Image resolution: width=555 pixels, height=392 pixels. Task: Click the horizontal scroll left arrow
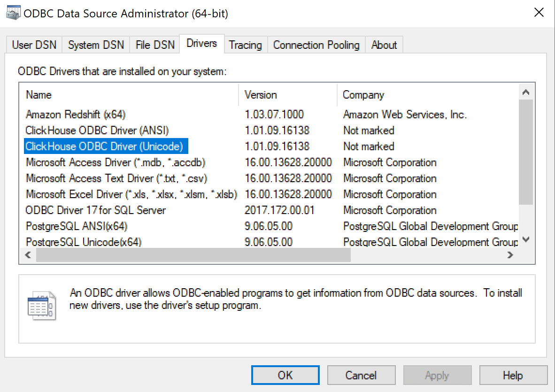pos(28,255)
